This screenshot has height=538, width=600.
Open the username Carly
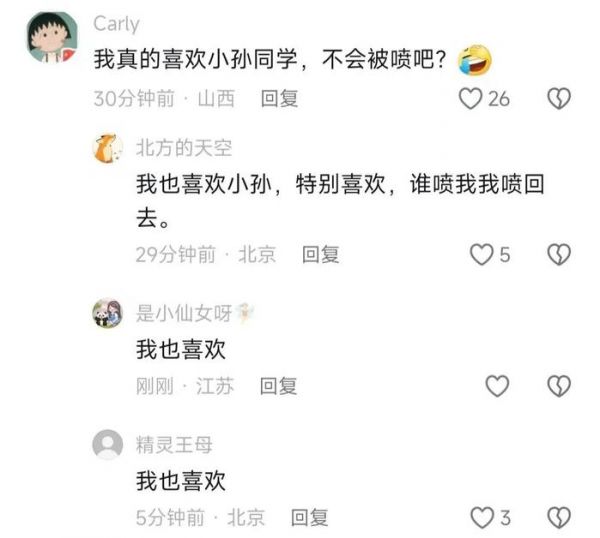(x=116, y=24)
